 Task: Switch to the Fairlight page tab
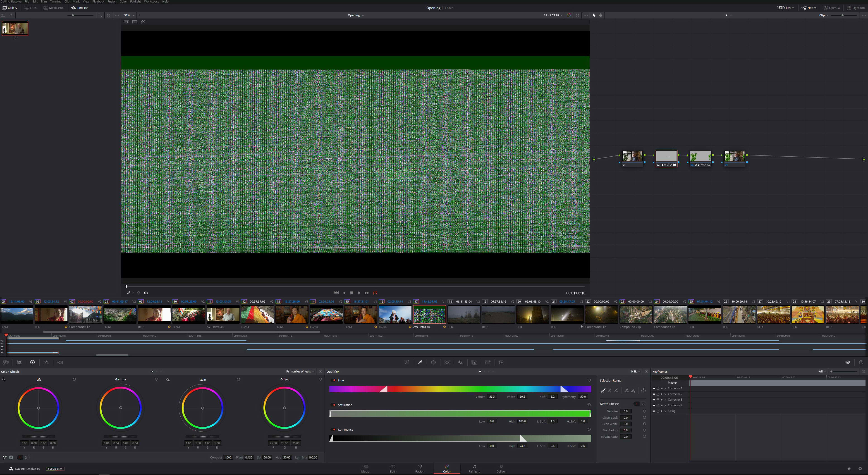[x=474, y=469]
